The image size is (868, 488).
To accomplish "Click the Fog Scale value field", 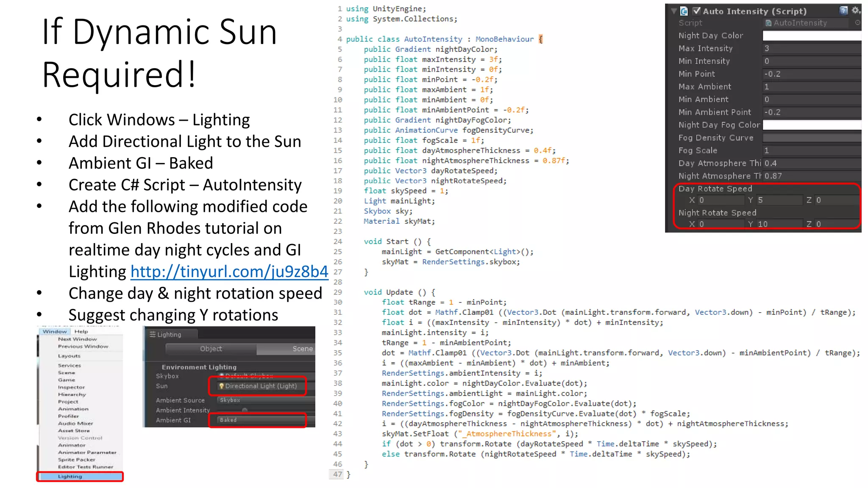I will (x=812, y=151).
